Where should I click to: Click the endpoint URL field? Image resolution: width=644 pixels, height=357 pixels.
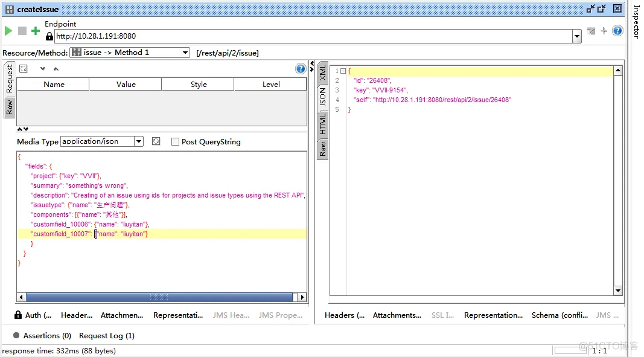(x=314, y=36)
